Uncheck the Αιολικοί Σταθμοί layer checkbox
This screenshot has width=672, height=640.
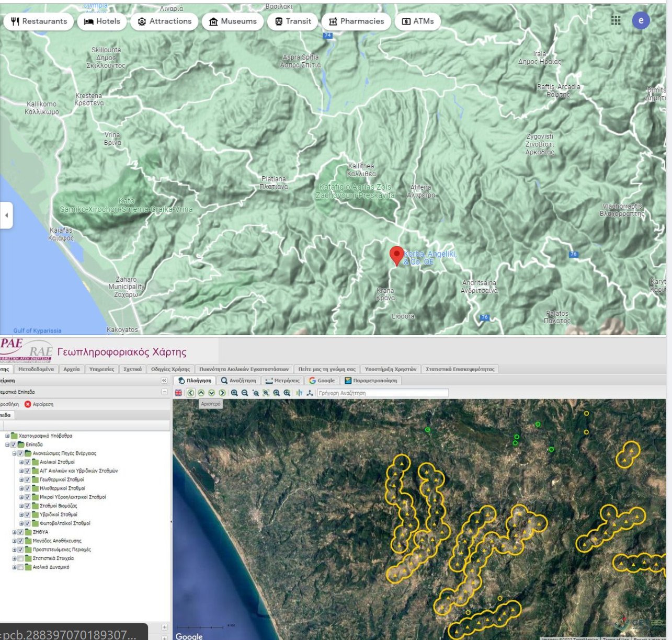pyautogui.click(x=28, y=462)
